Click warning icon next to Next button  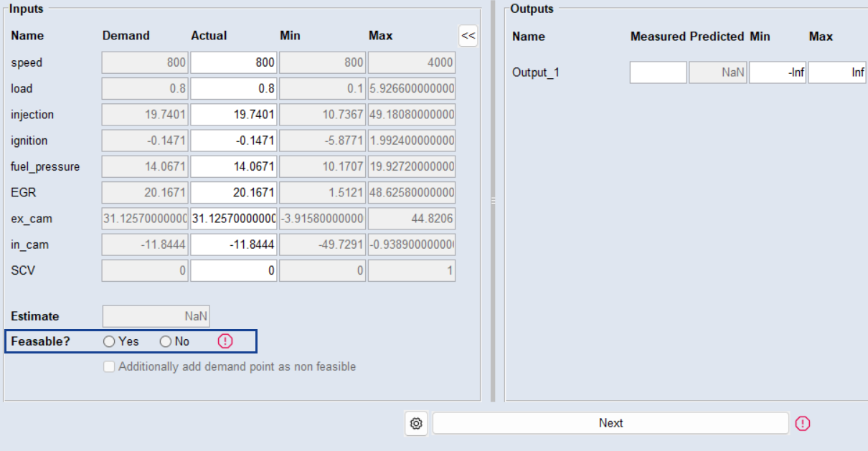(803, 424)
